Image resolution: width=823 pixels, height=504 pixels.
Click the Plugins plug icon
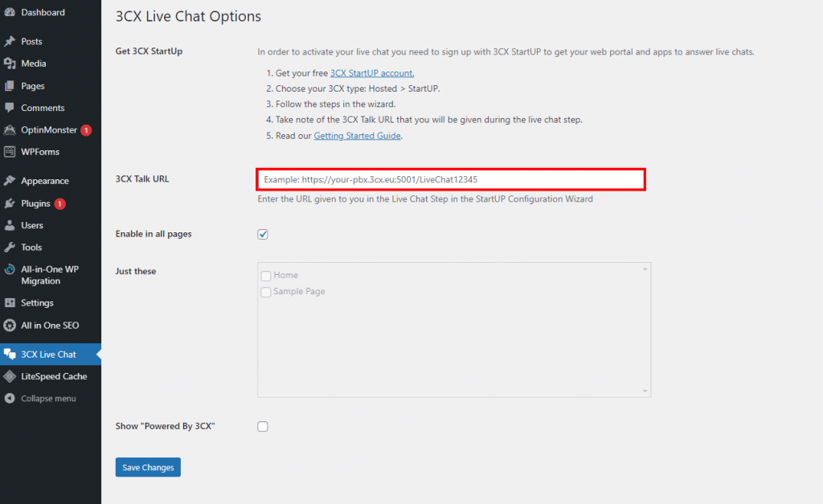10,203
